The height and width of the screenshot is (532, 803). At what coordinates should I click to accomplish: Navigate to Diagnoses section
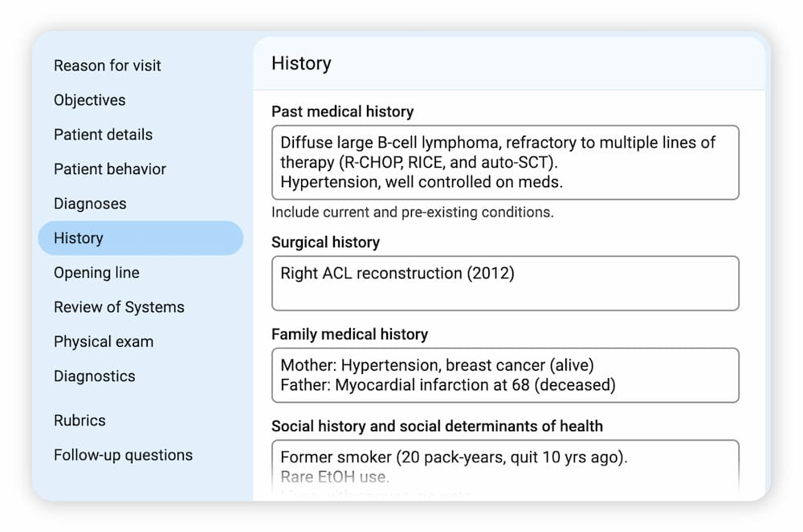[x=90, y=204]
